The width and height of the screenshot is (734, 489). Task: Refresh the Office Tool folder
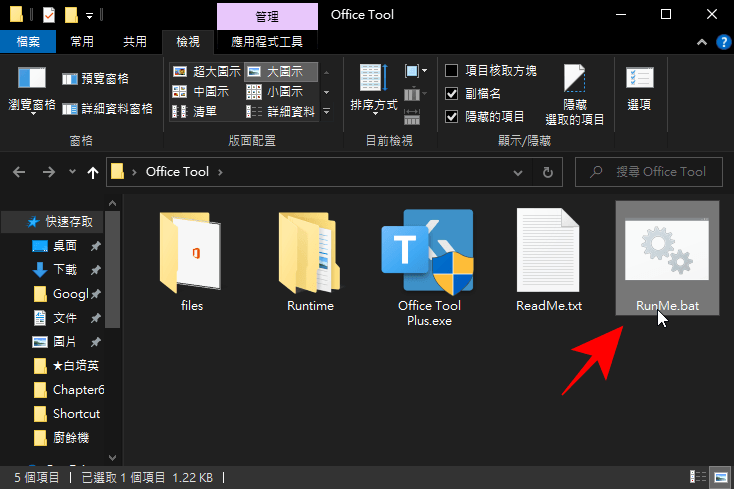(x=547, y=173)
